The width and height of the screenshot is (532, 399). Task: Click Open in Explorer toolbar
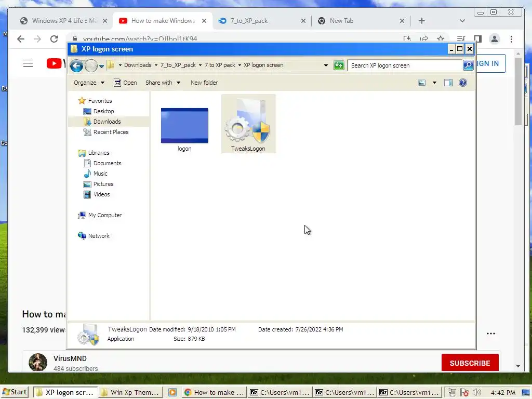tap(125, 83)
